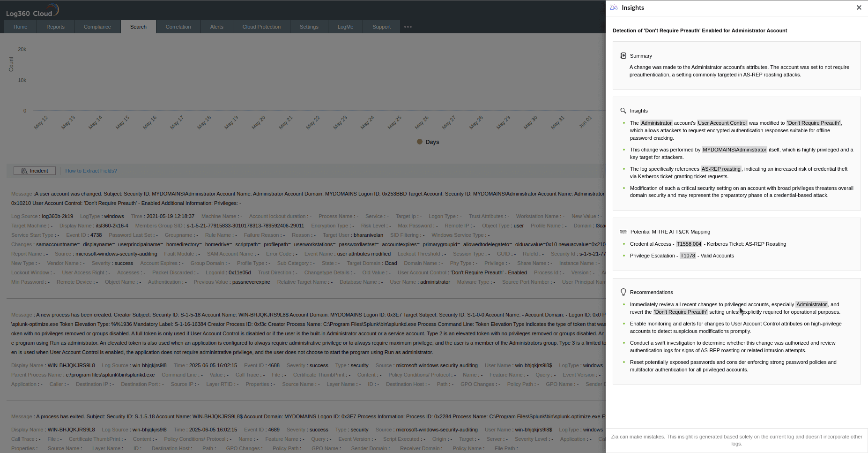Click 'Don't Require Preauth' highlight in Recommendations
This screenshot has width=868, height=453.
click(x=681, y=312)
